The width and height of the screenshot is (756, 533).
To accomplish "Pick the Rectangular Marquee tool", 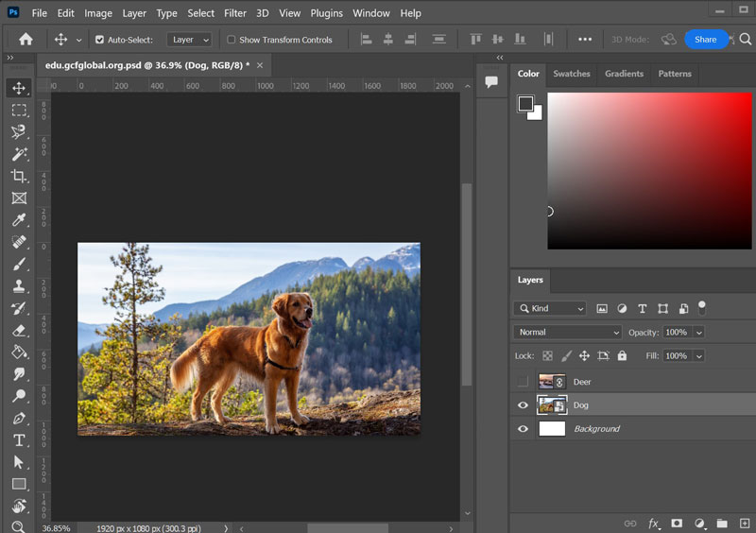I will (x=19, y=110).
